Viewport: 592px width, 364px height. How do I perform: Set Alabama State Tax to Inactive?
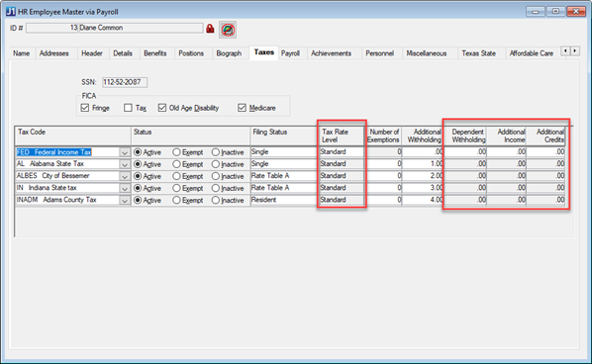click(216, 164)
